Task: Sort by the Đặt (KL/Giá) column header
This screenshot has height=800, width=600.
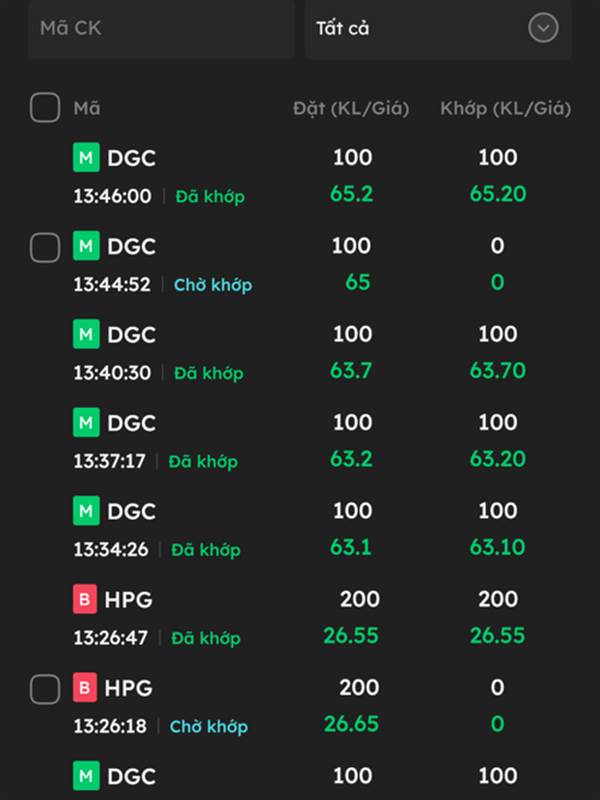Action: click(351, 109)
